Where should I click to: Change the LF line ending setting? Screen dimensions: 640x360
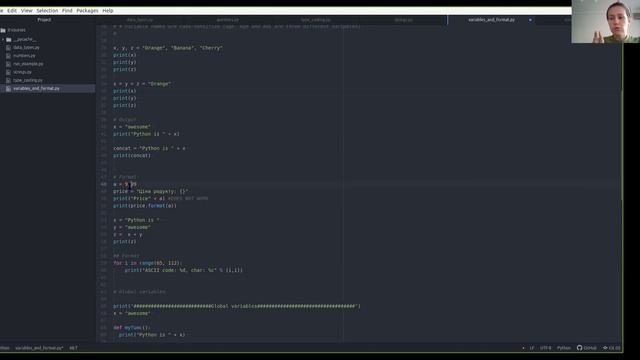pos(531,348)
